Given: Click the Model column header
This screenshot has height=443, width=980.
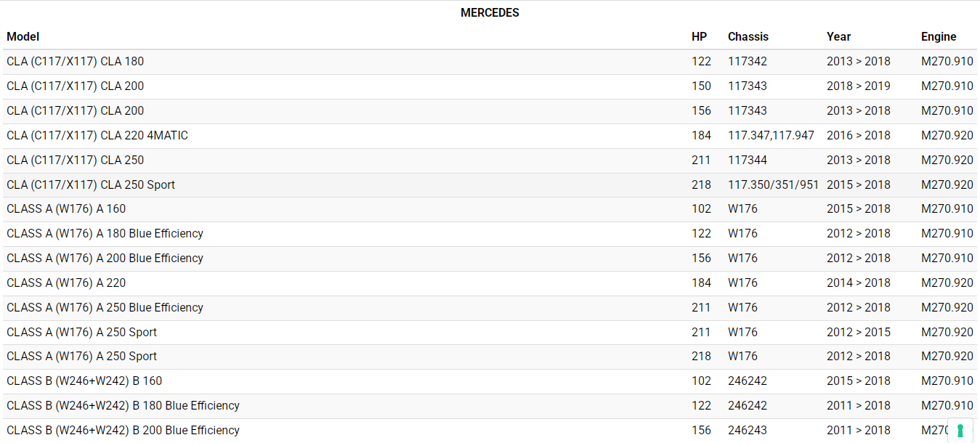Looking at the screenshot, I should (x=23, y=36).
